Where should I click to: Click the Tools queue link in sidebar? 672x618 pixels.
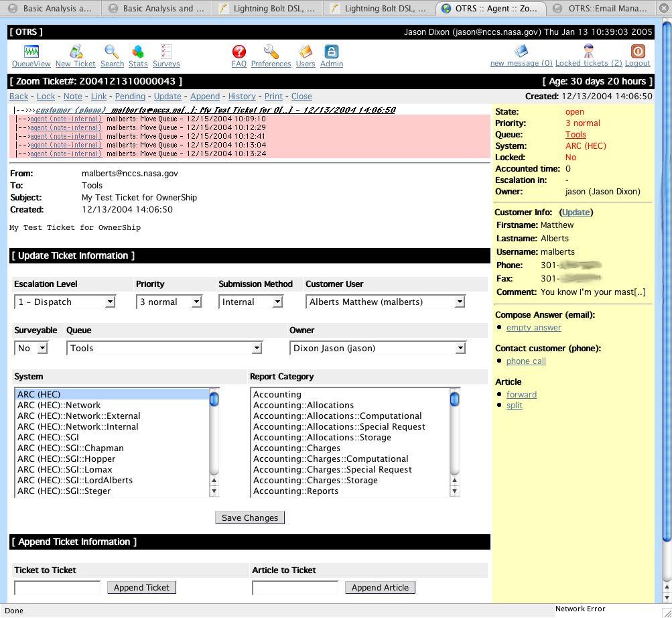(576, 135)
